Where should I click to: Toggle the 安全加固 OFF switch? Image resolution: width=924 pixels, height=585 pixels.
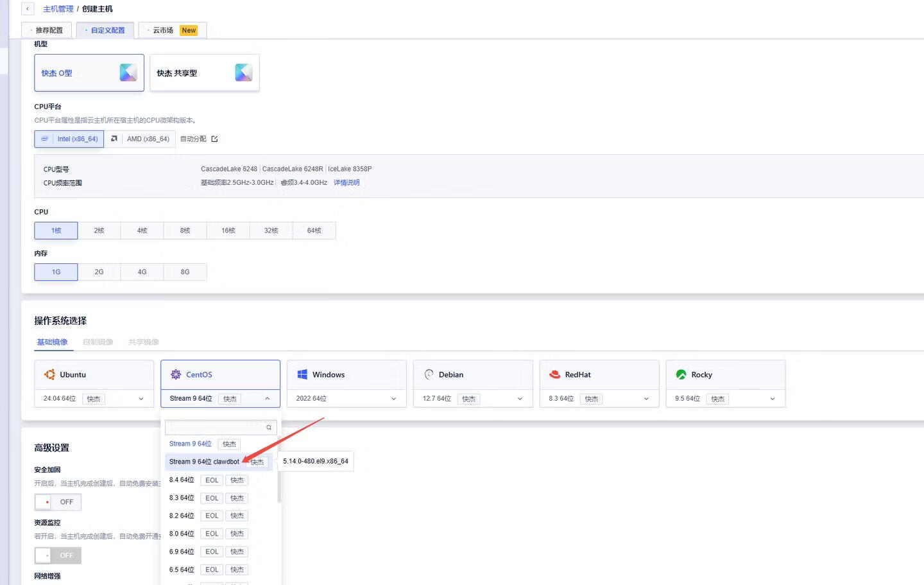click(58, 502)
